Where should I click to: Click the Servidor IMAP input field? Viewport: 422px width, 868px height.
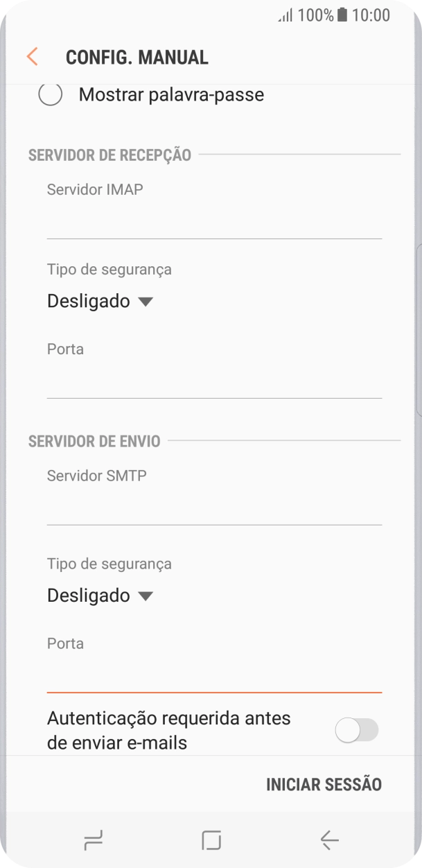(208, 208)
